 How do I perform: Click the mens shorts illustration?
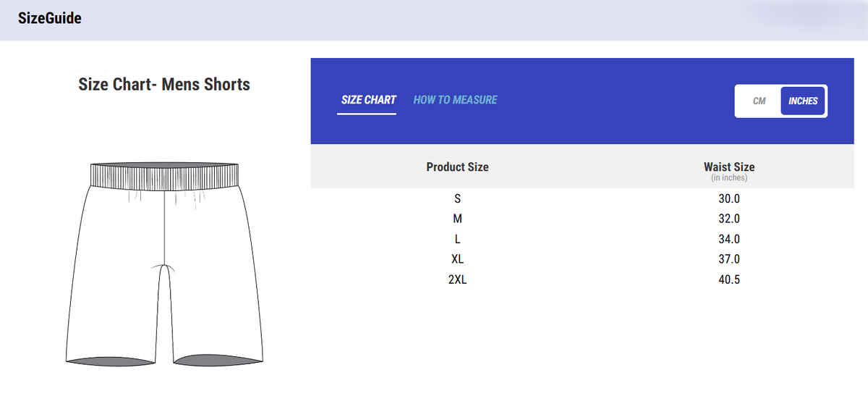[x=164, y=264]
